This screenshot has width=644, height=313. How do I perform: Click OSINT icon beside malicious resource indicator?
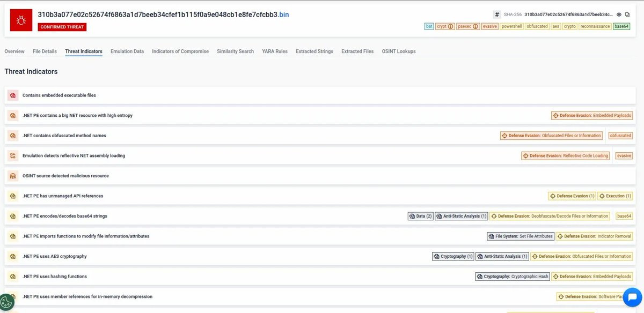tap(13, 176)
